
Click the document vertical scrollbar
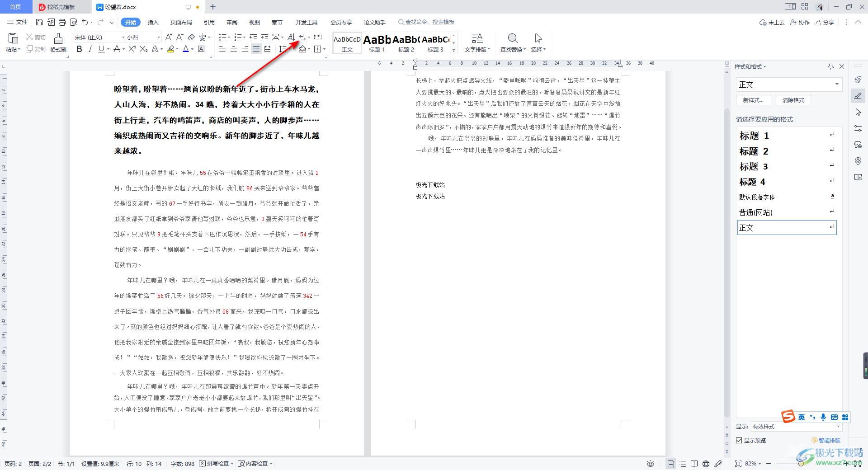[x=727, y=262]
